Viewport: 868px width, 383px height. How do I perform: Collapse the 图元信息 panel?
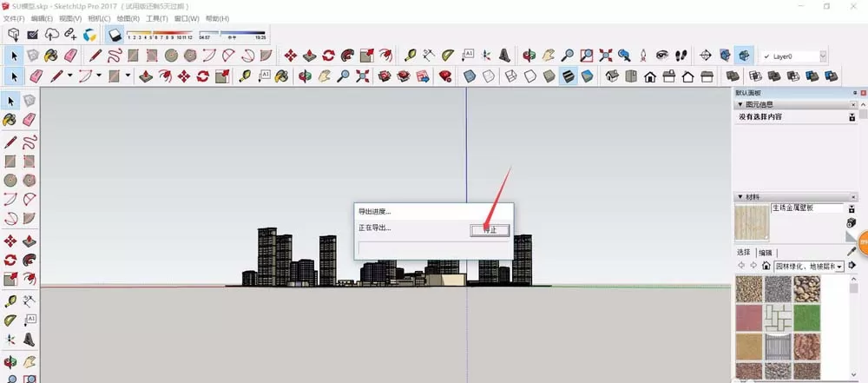pyautogui.click(x=740, y=104)
